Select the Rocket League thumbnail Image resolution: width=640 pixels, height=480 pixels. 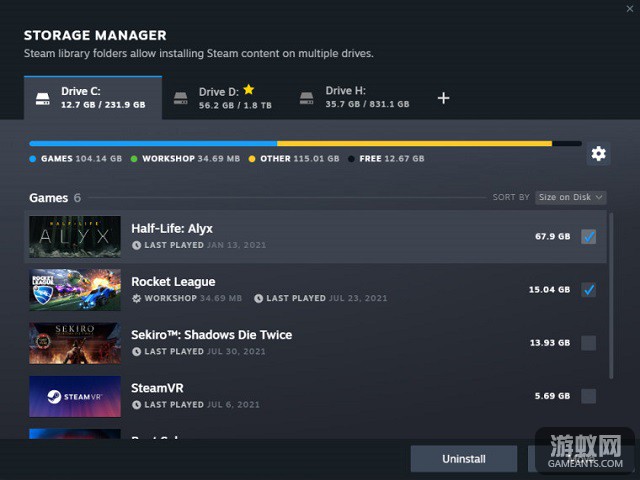[75, 290]
